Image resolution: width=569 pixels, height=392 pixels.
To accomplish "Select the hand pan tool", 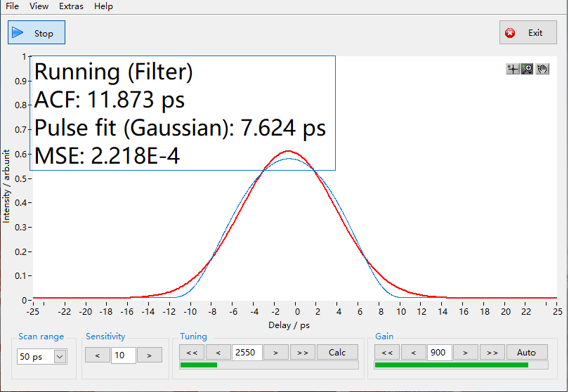I will click(x=542, y=69).
